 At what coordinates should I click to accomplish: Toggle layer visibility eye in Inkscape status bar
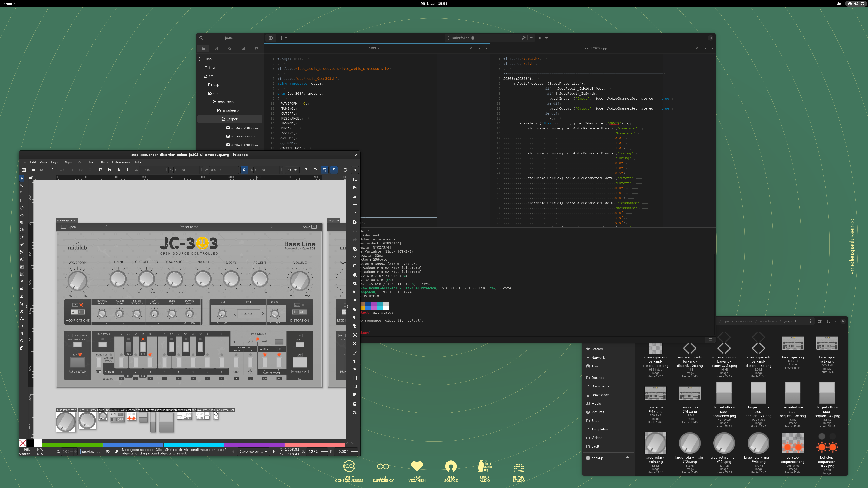click(108, 452)
